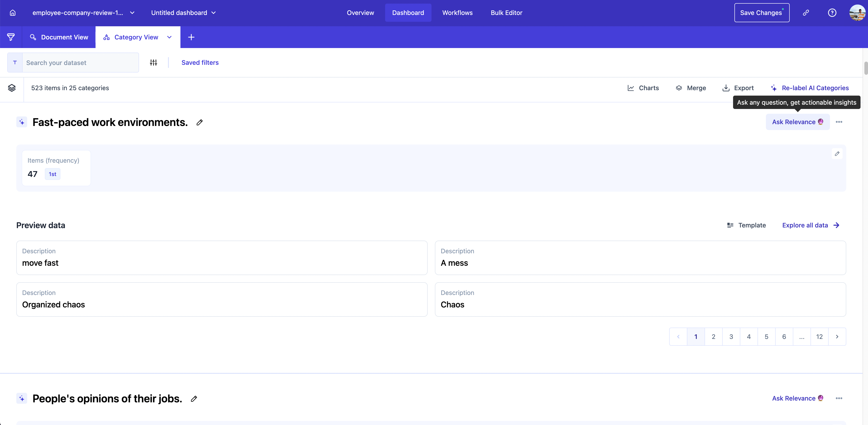This screenshot has height=425, width=868.
Task: Click the filter sliders icon next to search
Action: coord(153,62)
